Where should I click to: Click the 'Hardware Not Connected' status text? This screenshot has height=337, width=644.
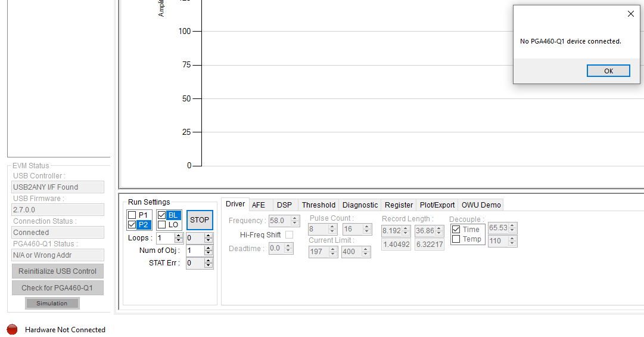pos(65,330)
